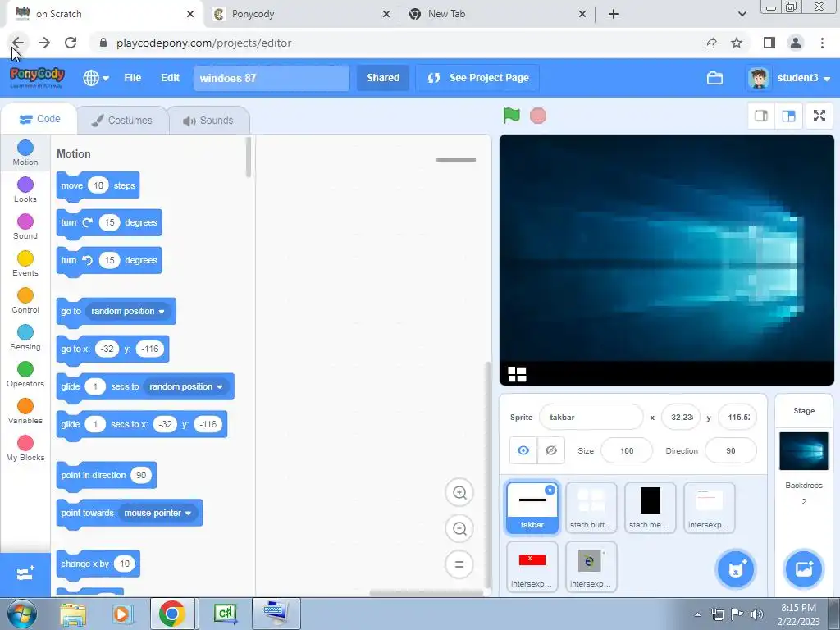Open Chrome three-dot menu

pyautogui.click(x=822, y=43)
